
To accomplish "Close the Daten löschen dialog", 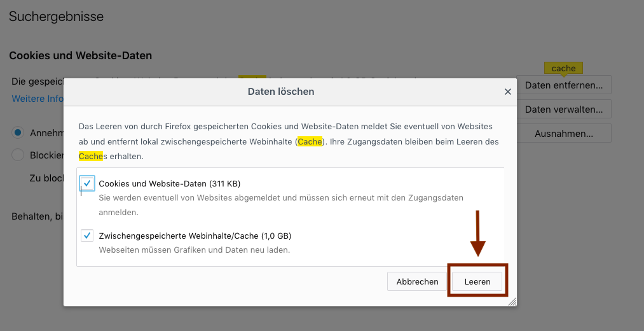I will click(x=508, y=92).
